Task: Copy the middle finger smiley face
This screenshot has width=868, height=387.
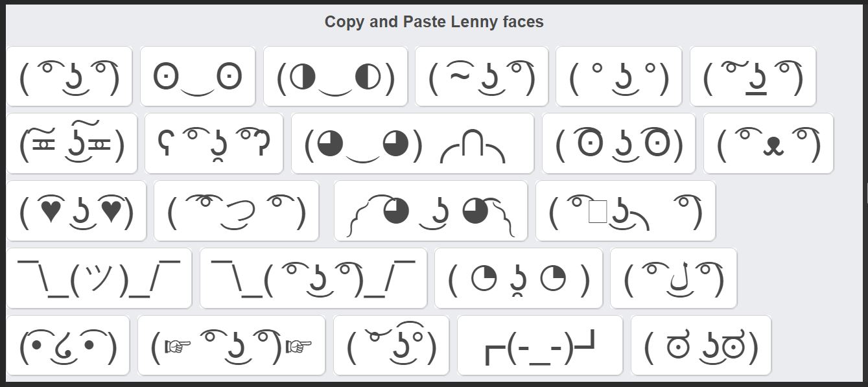Action: pyautogui.click(x=412, y=143)
